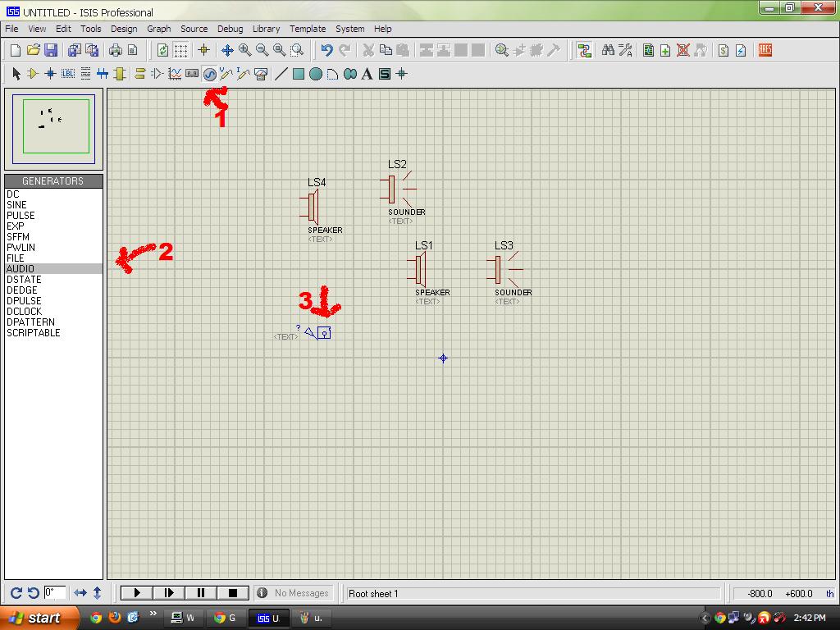The height and width of the screenshot is (630, 840).
Task: Select the Wire Label LBL tool
Action: pos(68,74)
